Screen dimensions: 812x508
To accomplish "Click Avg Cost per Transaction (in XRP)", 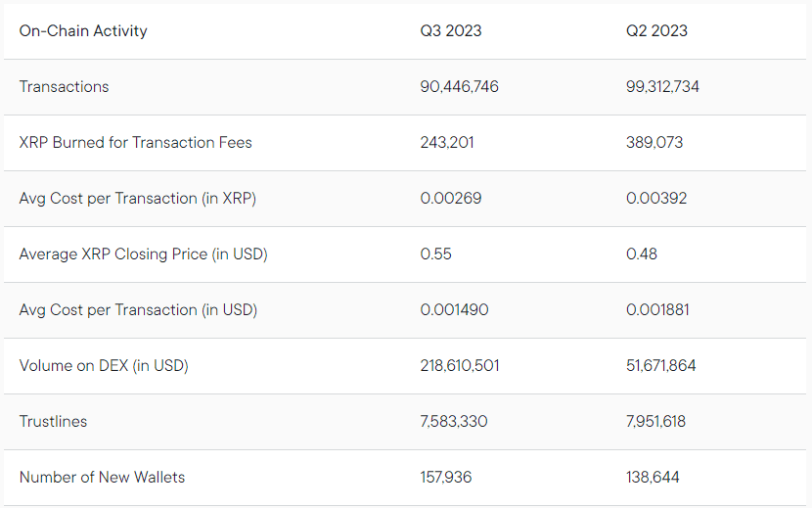I will tap(138, 199).
